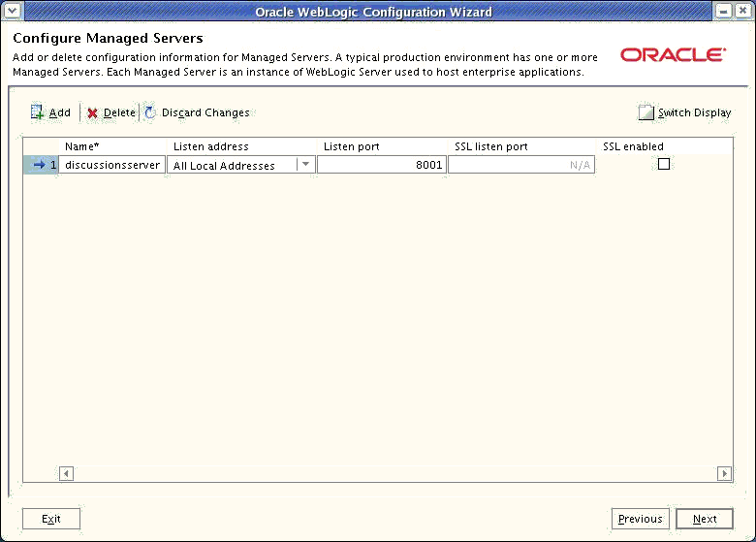Click the Listen address column header
Screen dimensions: 756x542
click(x=241, y=146)
